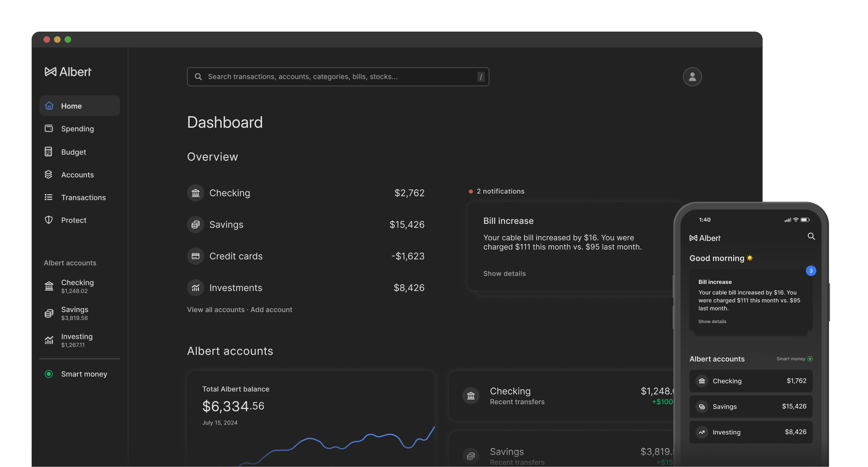The width and height of the screenshot is (868, 467).
Task: Click the sidebar Investing chart icon
Action: tap(49, 340)
